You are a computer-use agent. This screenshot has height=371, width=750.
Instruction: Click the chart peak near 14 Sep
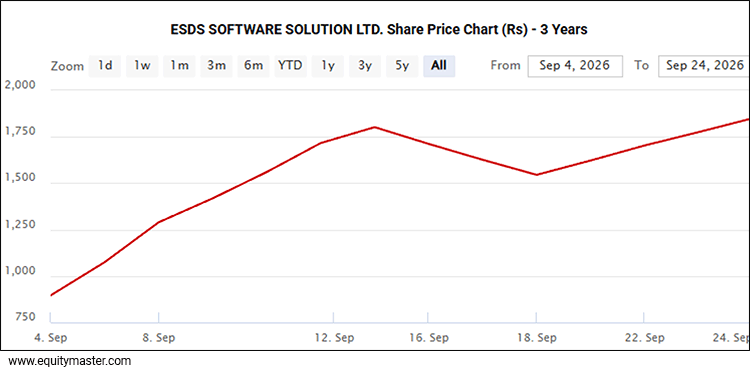click(375, 127)
